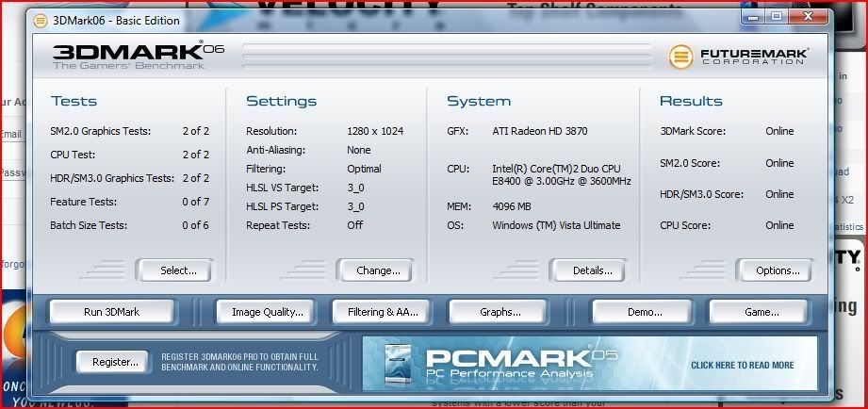Click the 'CPU Test:' label
The width and height of the screenshot is (868, 409).
[x=73, y=155]
